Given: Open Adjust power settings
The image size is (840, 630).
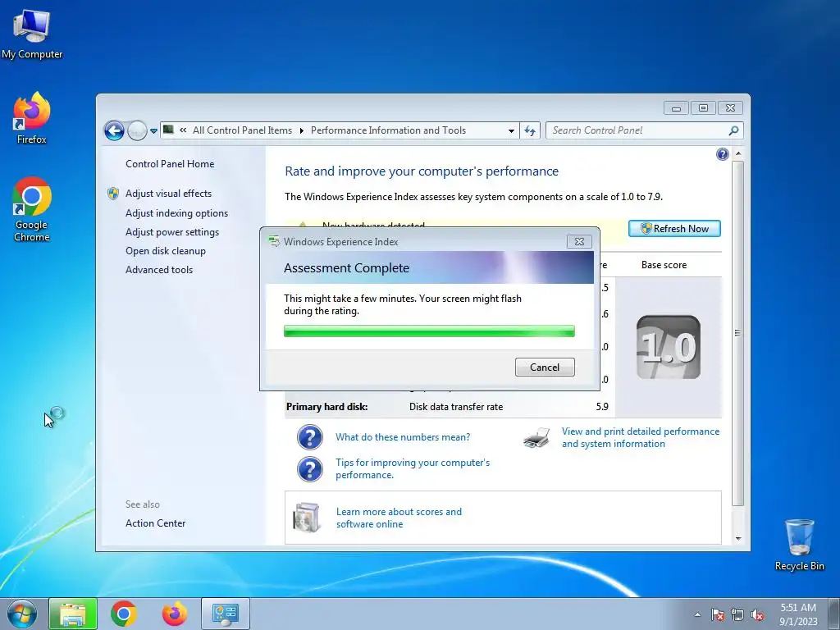Looking at the screenshot, I should [172, 232].
